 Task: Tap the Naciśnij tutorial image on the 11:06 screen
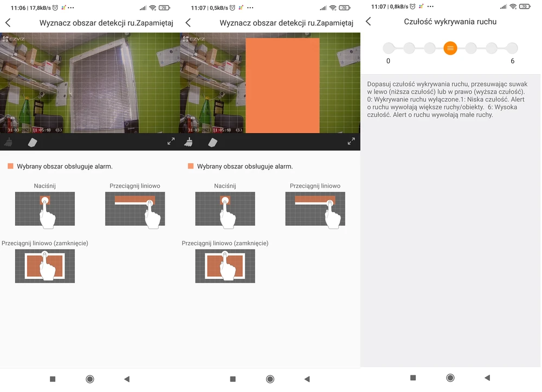click(45, 209)
